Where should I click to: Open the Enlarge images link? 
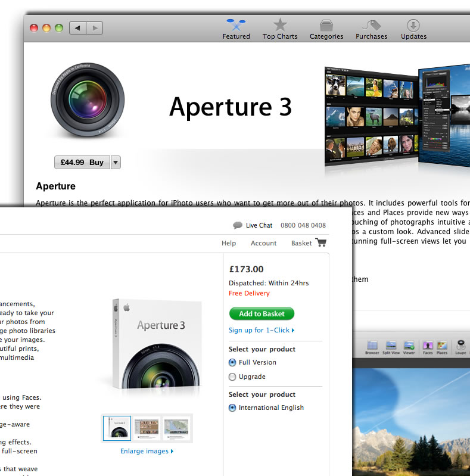(147, 451)
